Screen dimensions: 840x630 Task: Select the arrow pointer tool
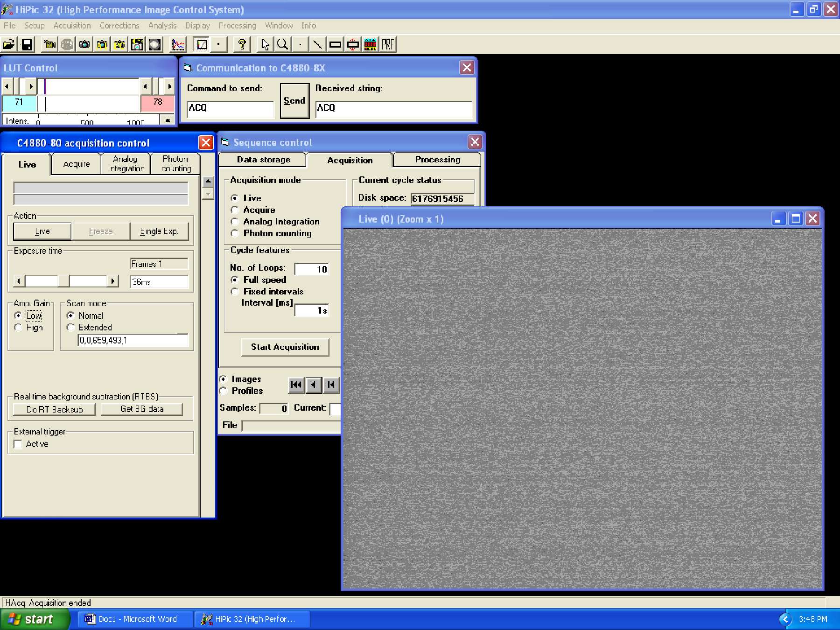tap(265, 45)
